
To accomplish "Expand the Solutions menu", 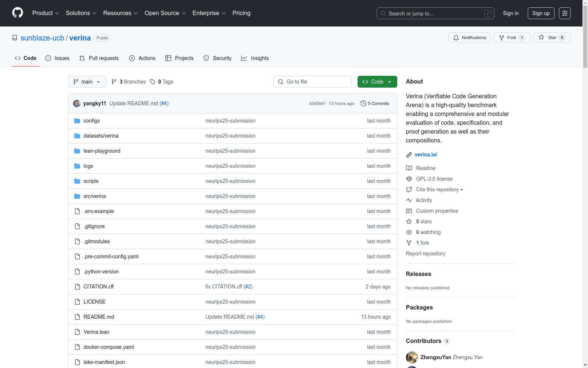I will pos(81,13).
